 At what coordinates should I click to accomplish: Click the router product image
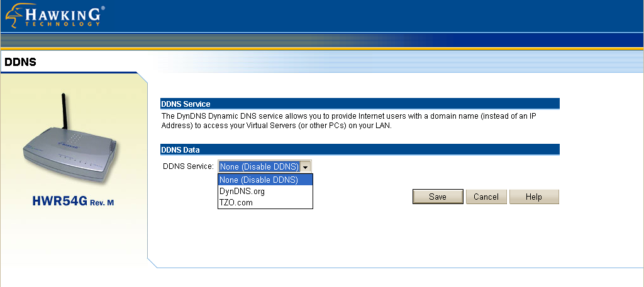[69, 151]
